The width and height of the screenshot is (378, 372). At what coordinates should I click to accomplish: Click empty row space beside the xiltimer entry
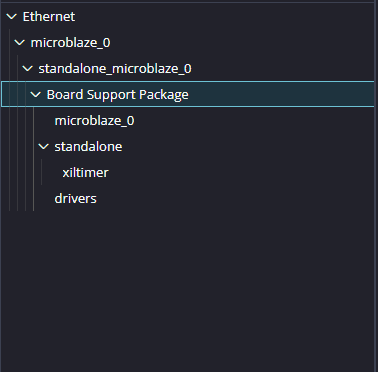tap(240, 173)
